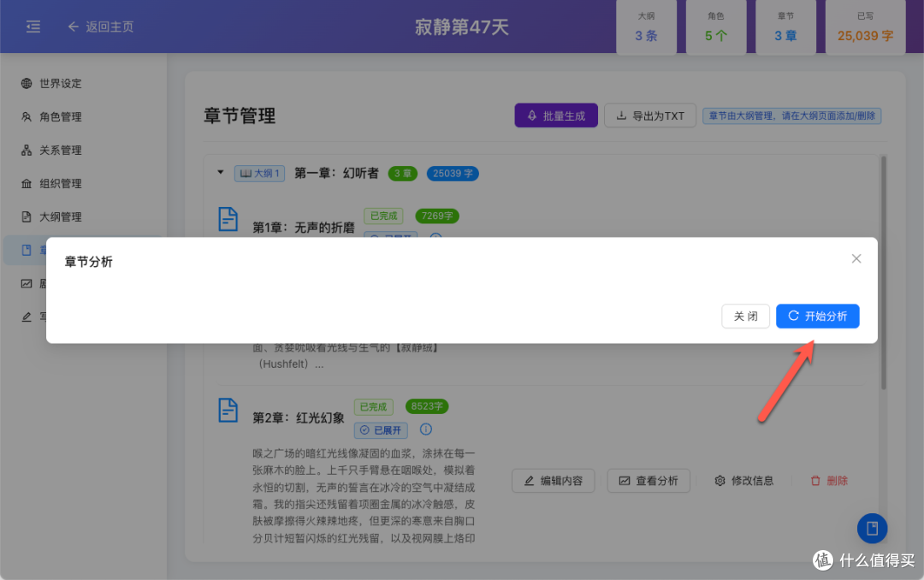Click the file icon of 第2章：红光幻象
924x580 pixels.
click(228, 411)
